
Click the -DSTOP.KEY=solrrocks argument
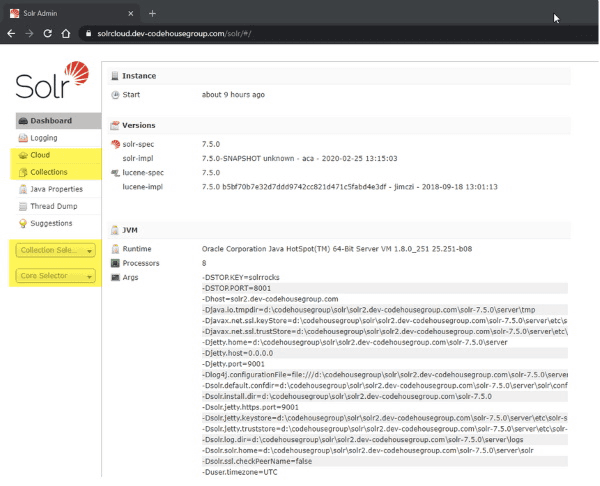tap(241, 277)
